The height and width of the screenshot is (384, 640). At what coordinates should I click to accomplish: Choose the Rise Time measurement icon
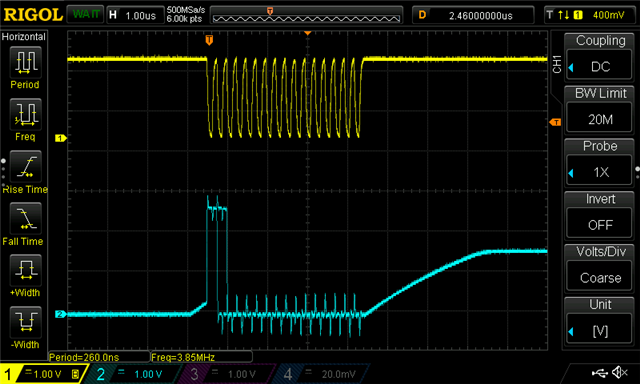(x=25, y=166)
